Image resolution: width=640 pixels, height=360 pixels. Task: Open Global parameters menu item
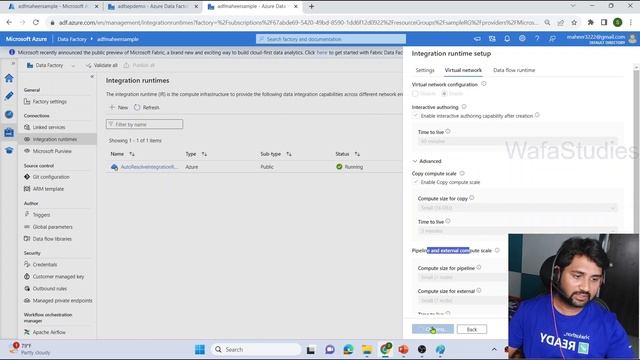point(53,227)
